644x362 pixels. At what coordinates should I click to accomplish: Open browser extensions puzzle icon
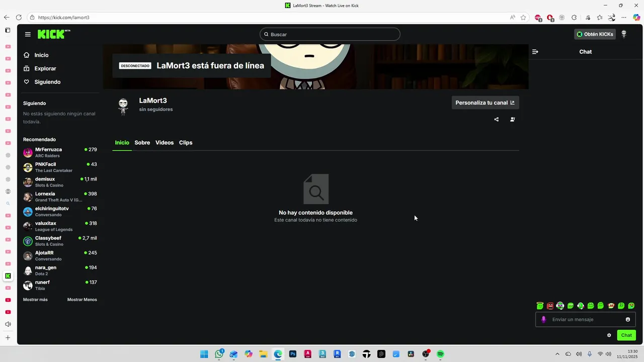point(574,17)
